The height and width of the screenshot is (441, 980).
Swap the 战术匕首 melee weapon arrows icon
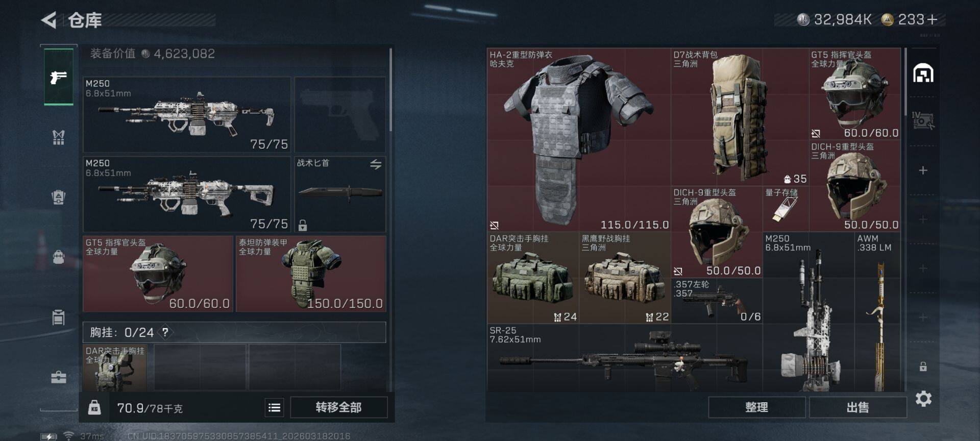[x=376, y=164]
